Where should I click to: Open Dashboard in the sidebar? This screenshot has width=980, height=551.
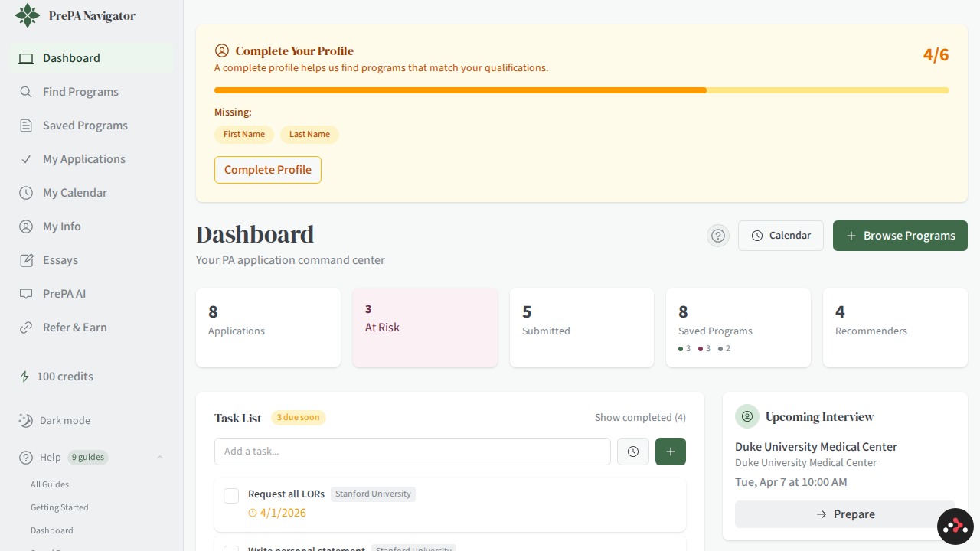click(x=91, y=58)
